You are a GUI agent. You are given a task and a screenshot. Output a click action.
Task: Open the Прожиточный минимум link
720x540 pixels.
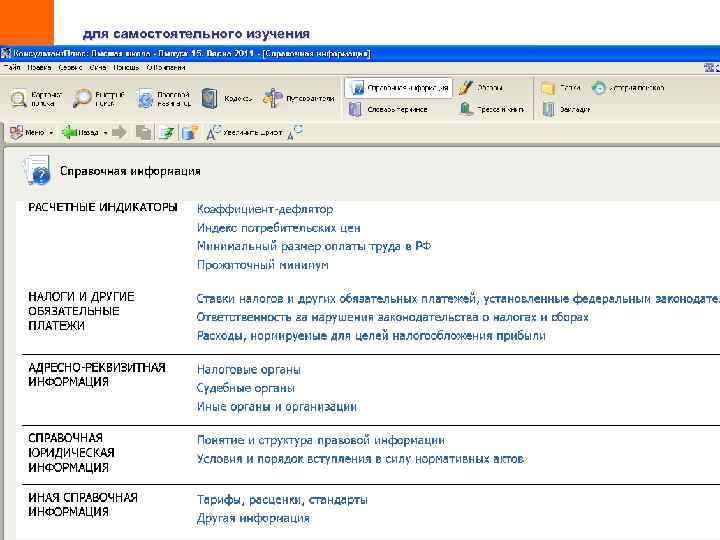(x=263, y=265)
